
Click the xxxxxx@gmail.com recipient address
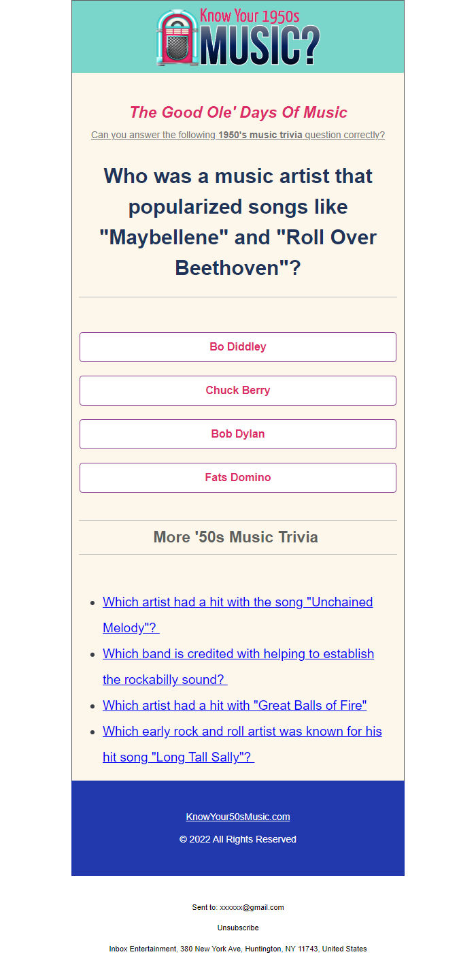252,907
